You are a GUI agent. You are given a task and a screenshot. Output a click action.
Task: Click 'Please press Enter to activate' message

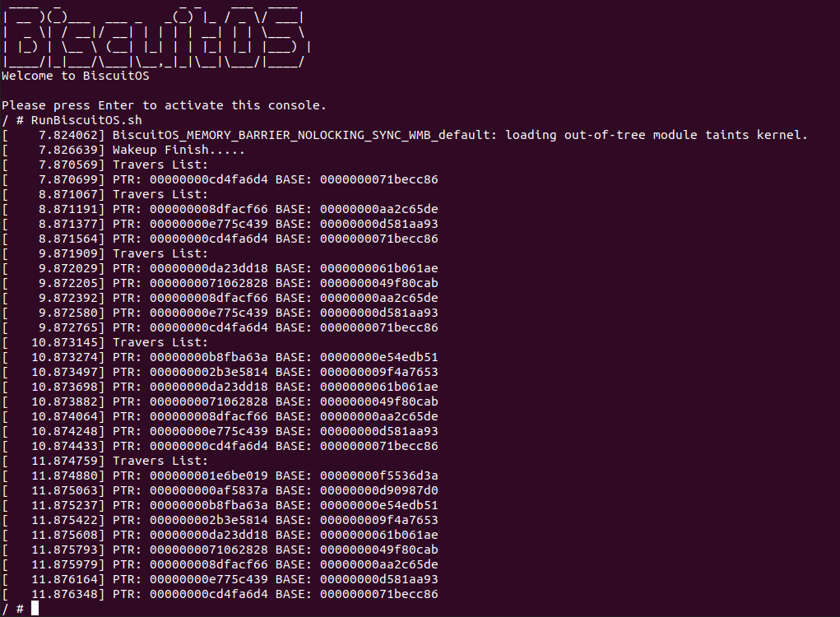(x=164, y=105)
